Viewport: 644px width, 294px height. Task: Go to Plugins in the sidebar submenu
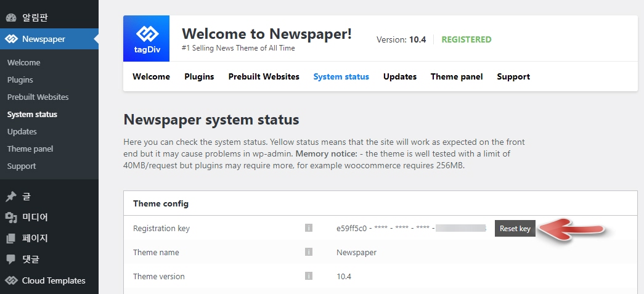[x=20, y=80]
